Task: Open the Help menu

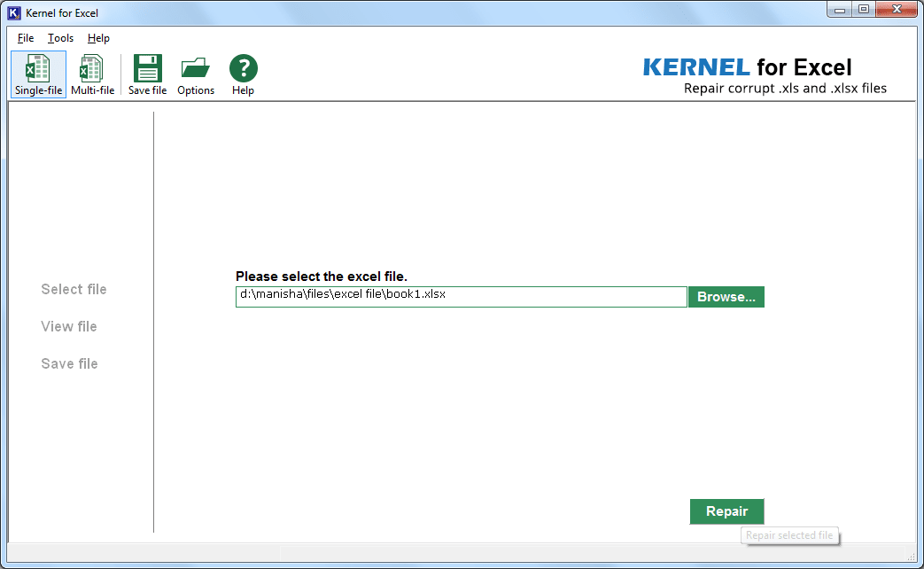Action: (x=98, y=38)
